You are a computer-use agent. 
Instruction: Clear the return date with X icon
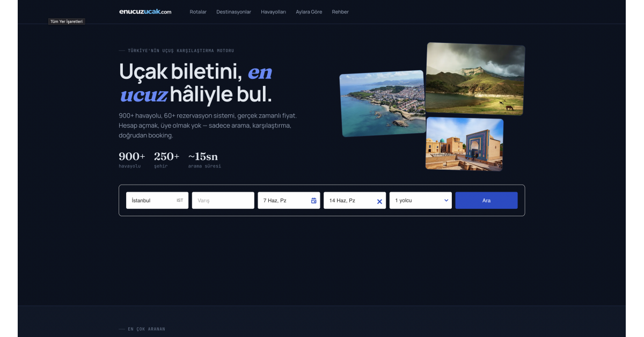pyautogui.click(x=379, y=201)
